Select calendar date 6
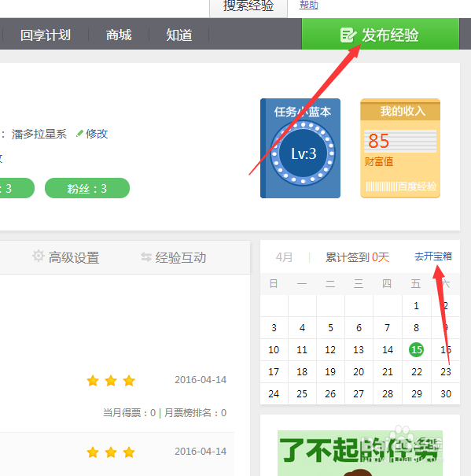471x476 pixels. tap(359, 328)
